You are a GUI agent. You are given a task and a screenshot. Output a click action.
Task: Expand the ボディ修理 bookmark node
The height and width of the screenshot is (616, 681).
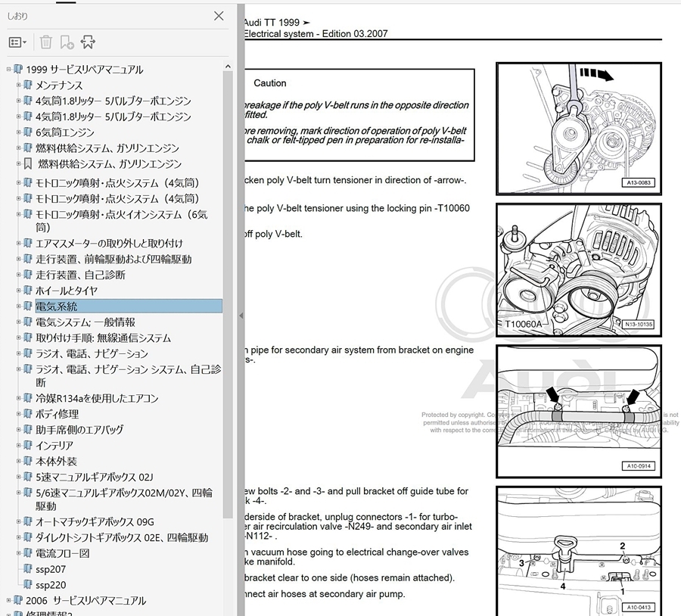[x=18, y=413]
